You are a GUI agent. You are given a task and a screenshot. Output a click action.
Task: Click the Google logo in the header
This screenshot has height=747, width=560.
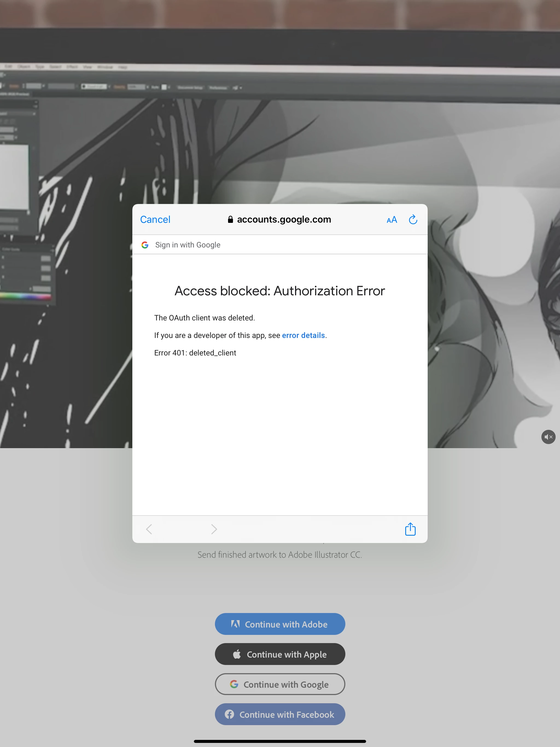pos(145,245)
